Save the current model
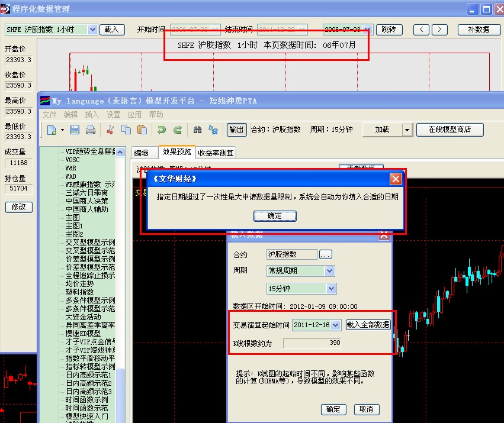Screen dimensions: 504x423 tap(75, 130)
